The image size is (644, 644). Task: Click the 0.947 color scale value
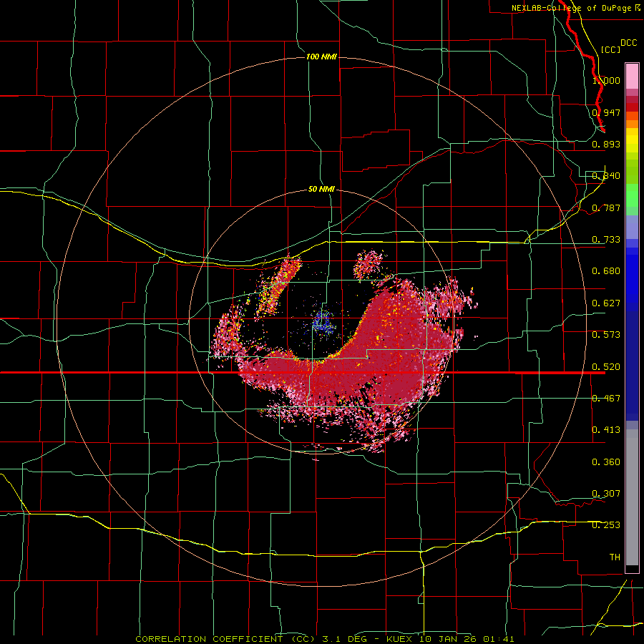point(606,112)
